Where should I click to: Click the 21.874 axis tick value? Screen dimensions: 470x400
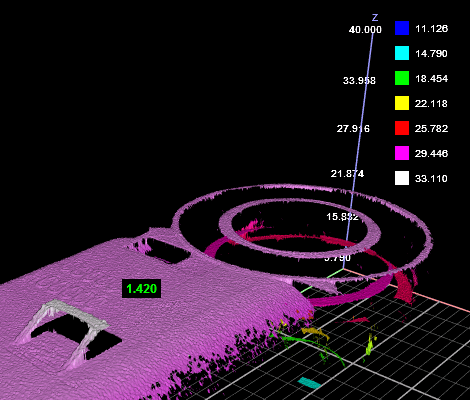point(347,174)
